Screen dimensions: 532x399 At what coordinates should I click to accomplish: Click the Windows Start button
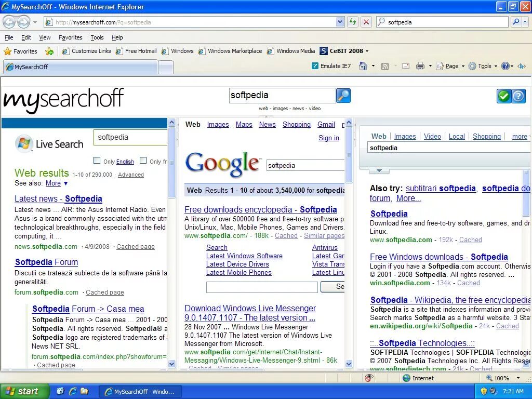[25, 392]
